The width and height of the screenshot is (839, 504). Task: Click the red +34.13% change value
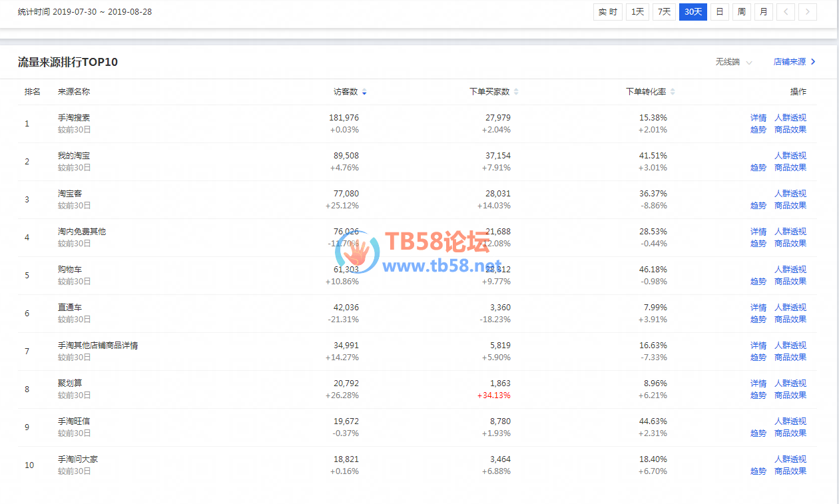tap(494, 395)
